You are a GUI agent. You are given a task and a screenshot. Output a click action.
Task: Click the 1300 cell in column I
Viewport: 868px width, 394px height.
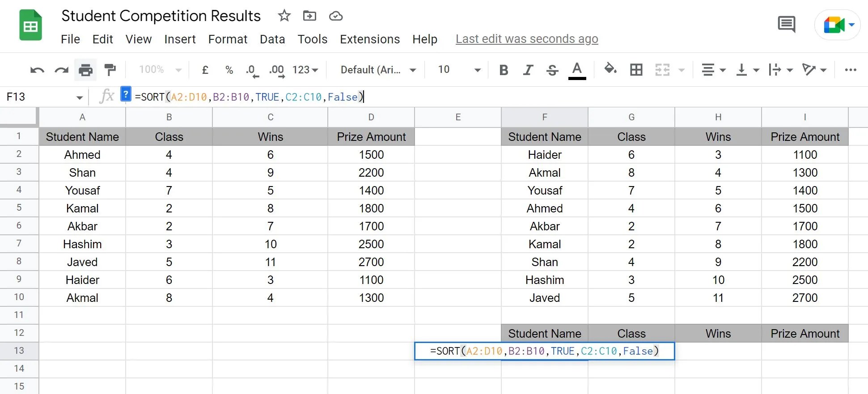[x=805, y=173]
